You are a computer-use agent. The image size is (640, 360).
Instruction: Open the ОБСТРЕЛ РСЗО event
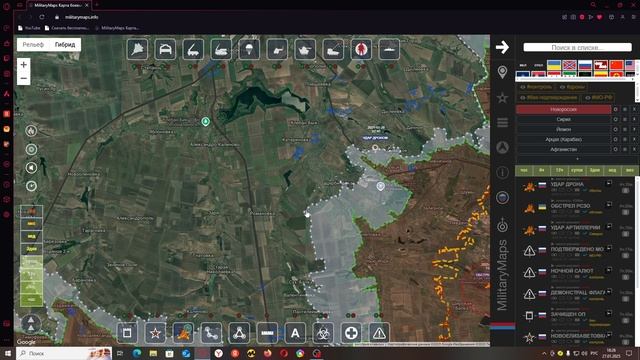(570, 206)
